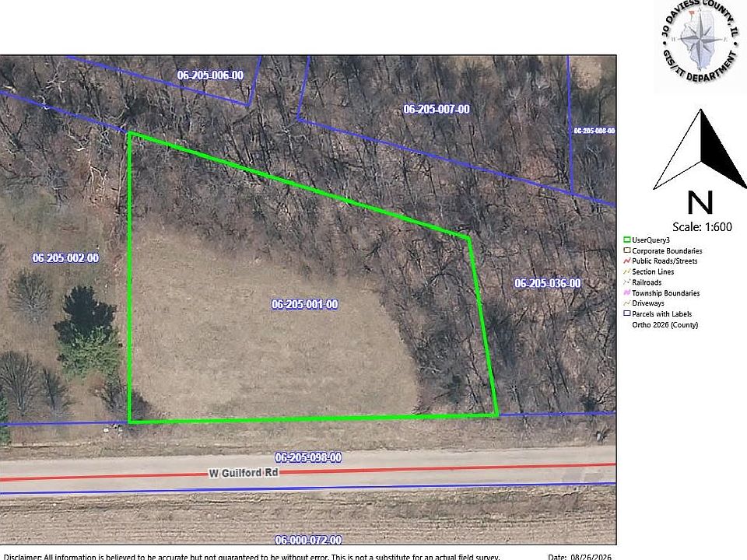The width and height of the screenshot is (747, 560).
Task: Click the Section Lines legend symbol
Action: point(627,271)
